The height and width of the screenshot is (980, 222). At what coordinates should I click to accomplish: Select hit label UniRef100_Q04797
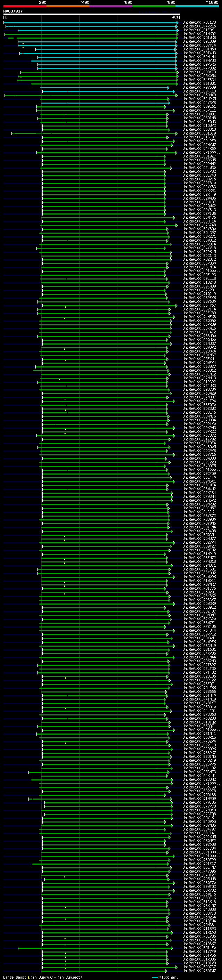199,829
